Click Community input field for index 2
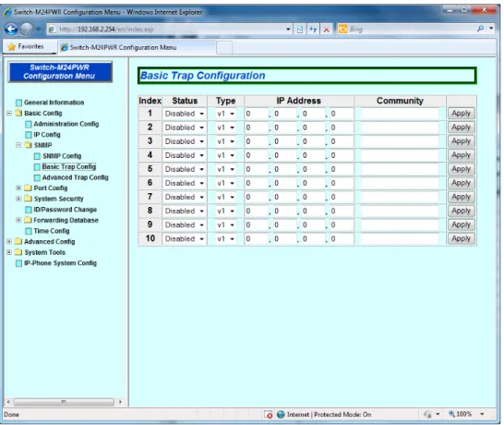 (400, 127)
